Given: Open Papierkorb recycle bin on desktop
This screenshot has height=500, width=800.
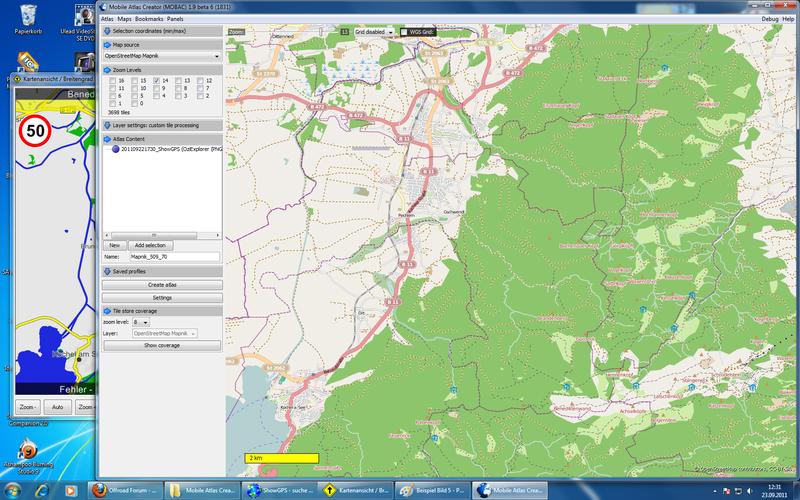Looking at the screenshot, I should pyautogui.click(x=28, y=19).
